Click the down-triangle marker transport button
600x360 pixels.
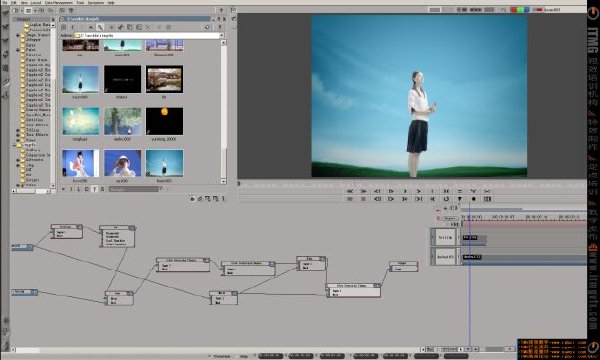[460, 199]
